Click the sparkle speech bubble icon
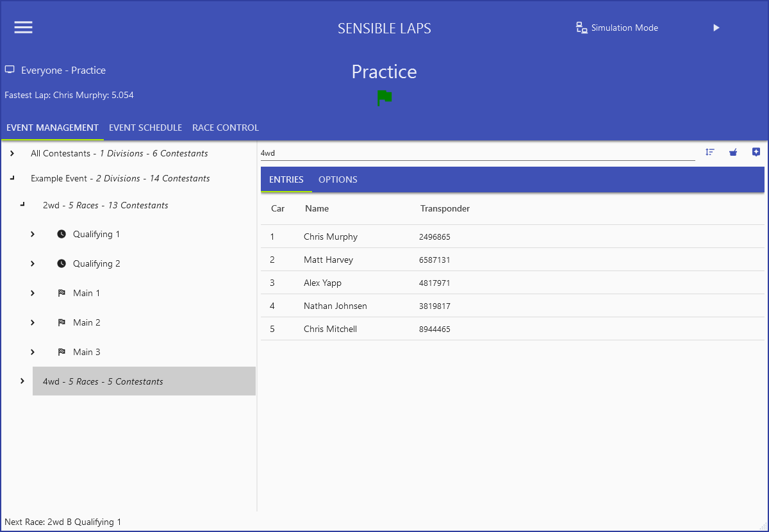 click(756, 152)
